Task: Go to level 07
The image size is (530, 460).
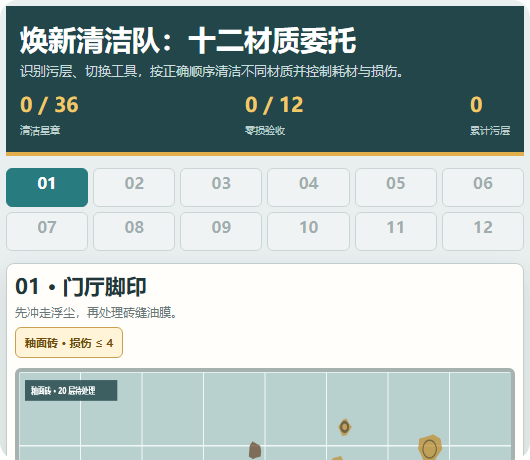Action: 47,232
